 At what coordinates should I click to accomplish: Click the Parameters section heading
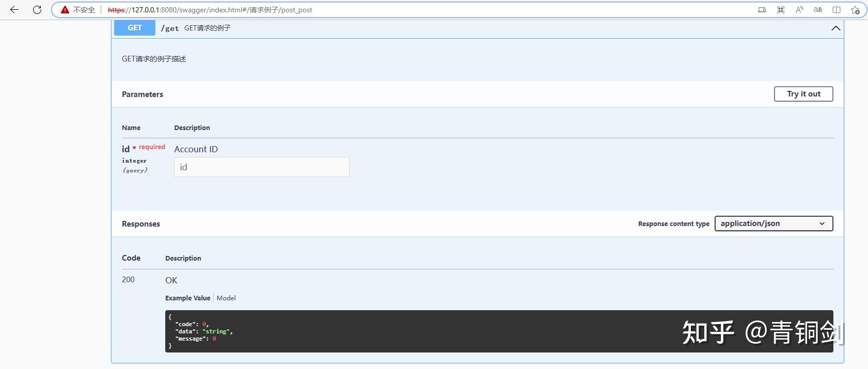pyautogui.click(x=143, y=94)
